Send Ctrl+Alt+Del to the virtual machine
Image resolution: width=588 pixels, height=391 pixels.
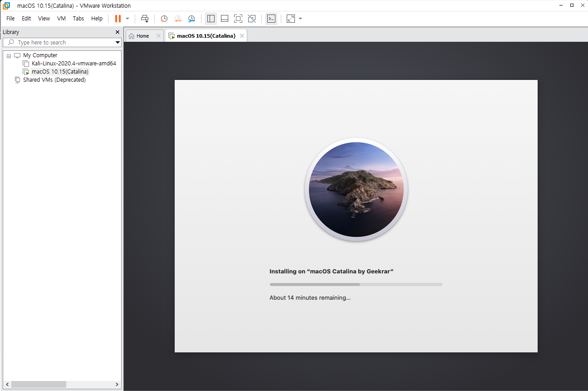click(x=145, y=19)
